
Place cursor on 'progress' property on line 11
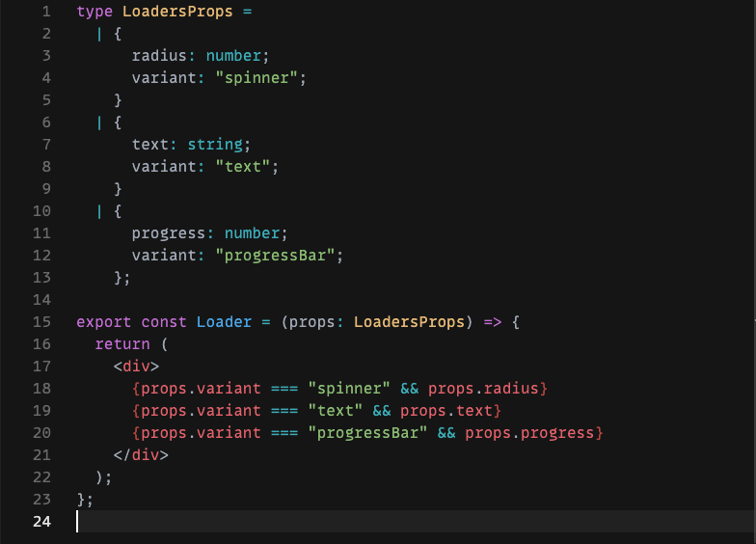click(x=168, y=233)
